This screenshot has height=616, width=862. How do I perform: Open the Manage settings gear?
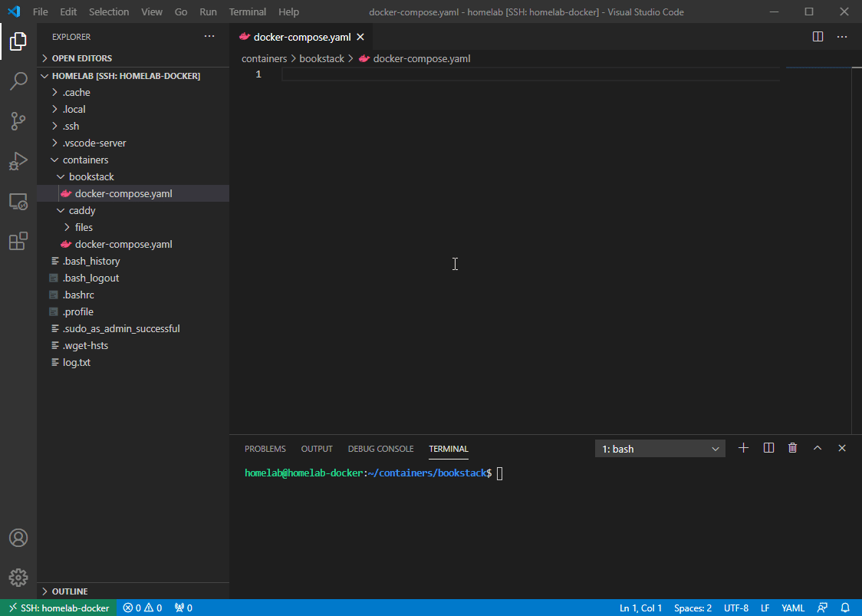pyautogui.click(x=18, y=578)
